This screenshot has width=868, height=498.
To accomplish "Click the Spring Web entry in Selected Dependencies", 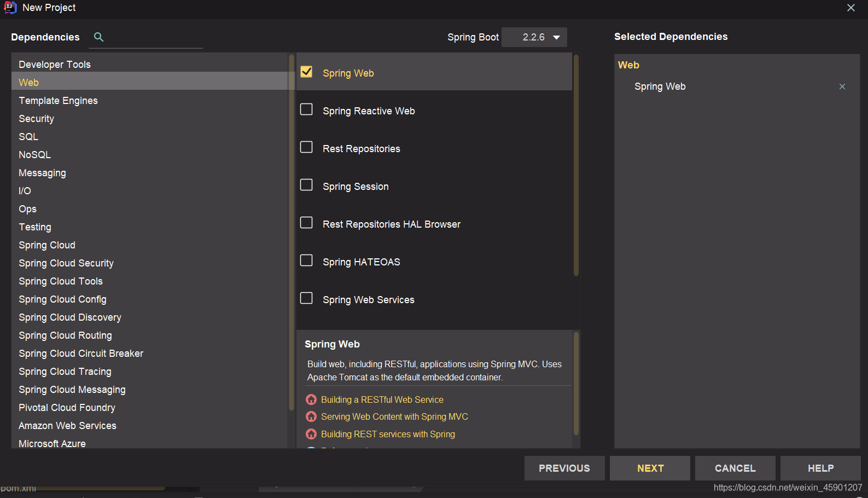I will pos(660,86).
